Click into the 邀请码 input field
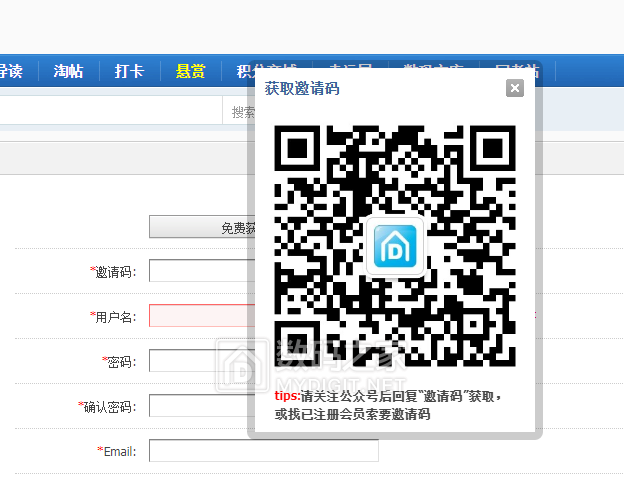This screenshot has width=624, height=487. 198,272
